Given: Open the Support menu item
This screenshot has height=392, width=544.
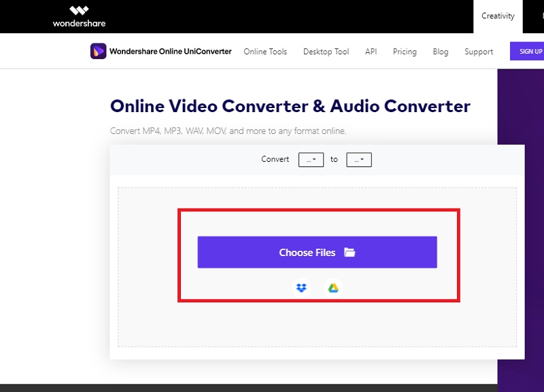Looking at the screenshot, I should [479, 52].
